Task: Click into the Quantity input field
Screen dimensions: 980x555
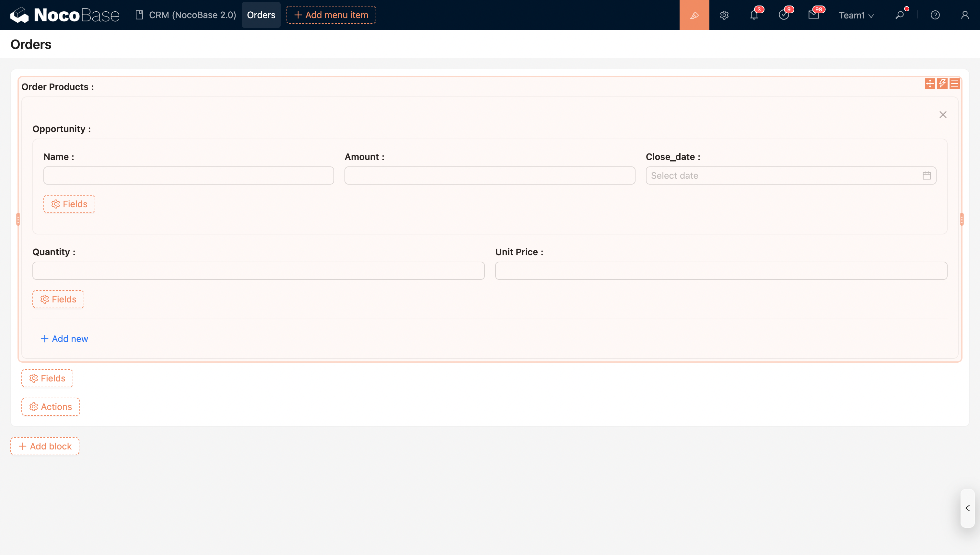Action: point(258,271)
